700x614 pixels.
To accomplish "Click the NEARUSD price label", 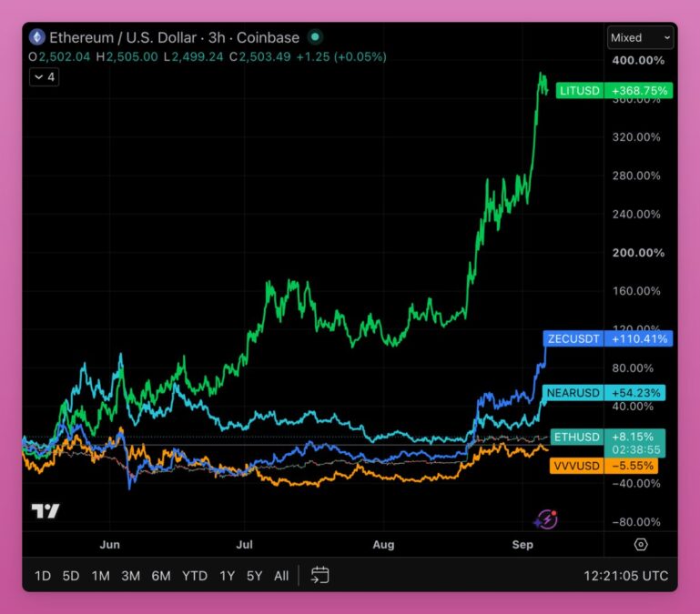I will (x=573, y=393).
